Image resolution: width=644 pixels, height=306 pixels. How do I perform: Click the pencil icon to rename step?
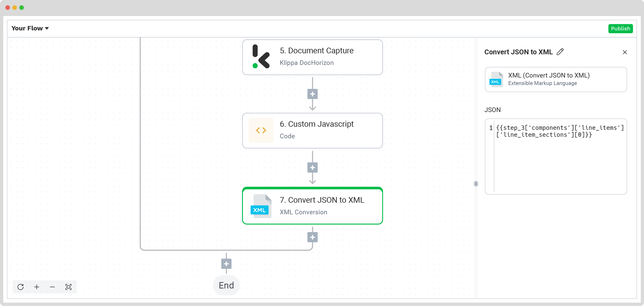click(x=560, y=52)
